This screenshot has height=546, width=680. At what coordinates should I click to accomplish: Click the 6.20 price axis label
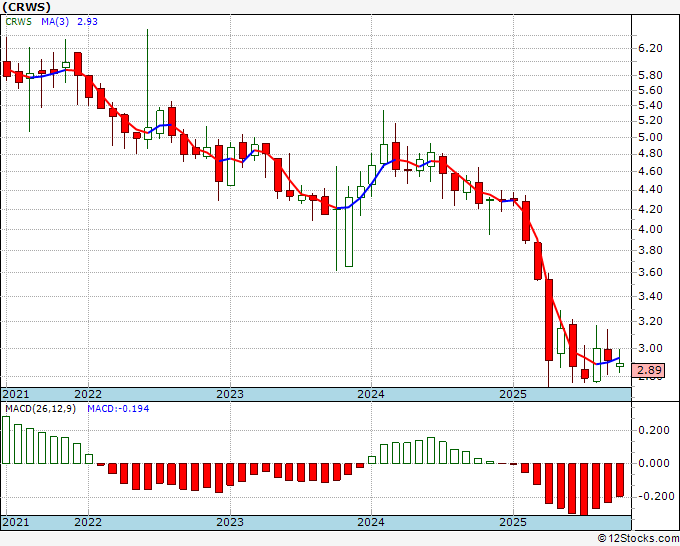pos(651,48)
